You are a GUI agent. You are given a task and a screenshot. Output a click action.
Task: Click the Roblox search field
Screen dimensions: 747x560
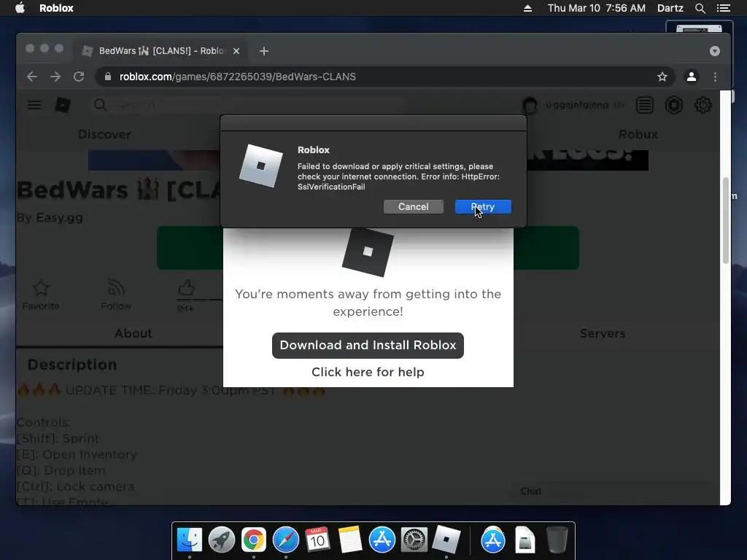248,105
